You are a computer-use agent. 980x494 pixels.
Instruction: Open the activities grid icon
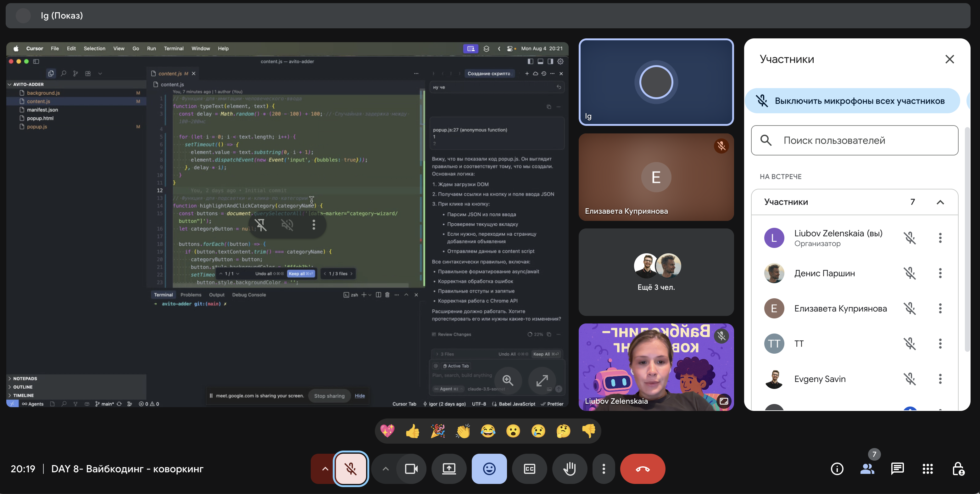(x=927, y=469)
